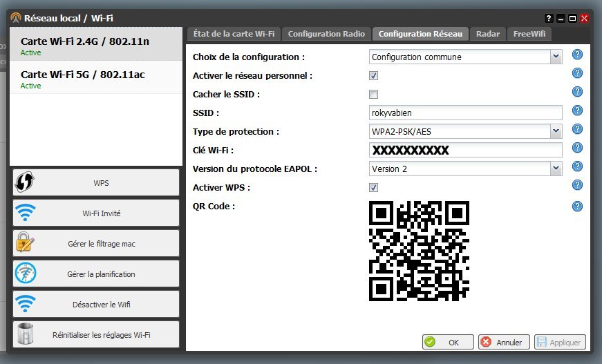Click the WPS arrows icon

[25, 182]
